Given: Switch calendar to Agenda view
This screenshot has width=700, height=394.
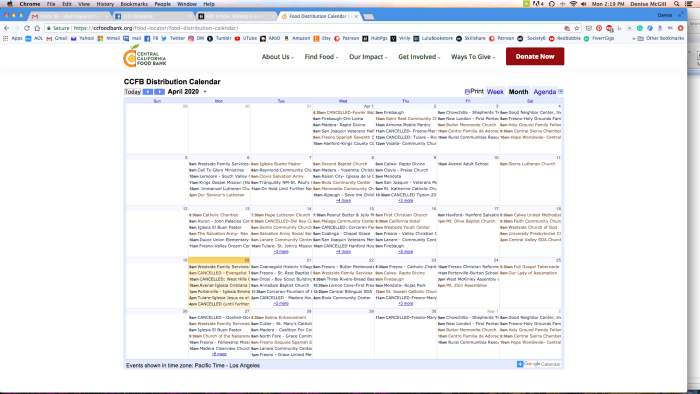Looking at the screenshot, I should point(545,91).
